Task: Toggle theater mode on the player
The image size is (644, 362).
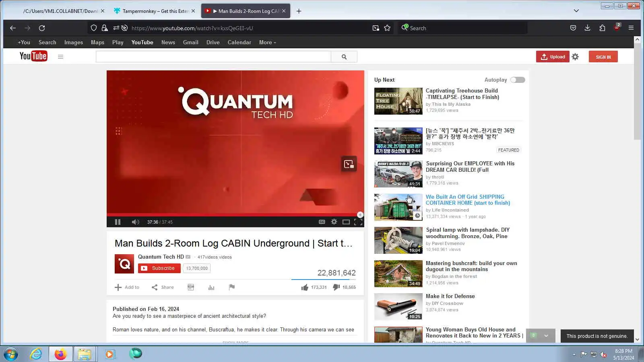Action: [346, 222]
